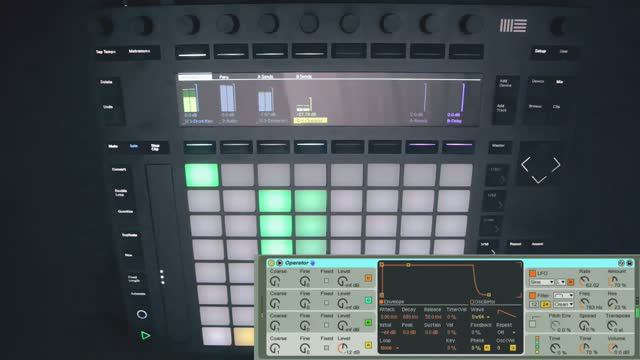Click the orange LFO retrigger button
The image size is (640, 360).
click(x=571, y=282)
